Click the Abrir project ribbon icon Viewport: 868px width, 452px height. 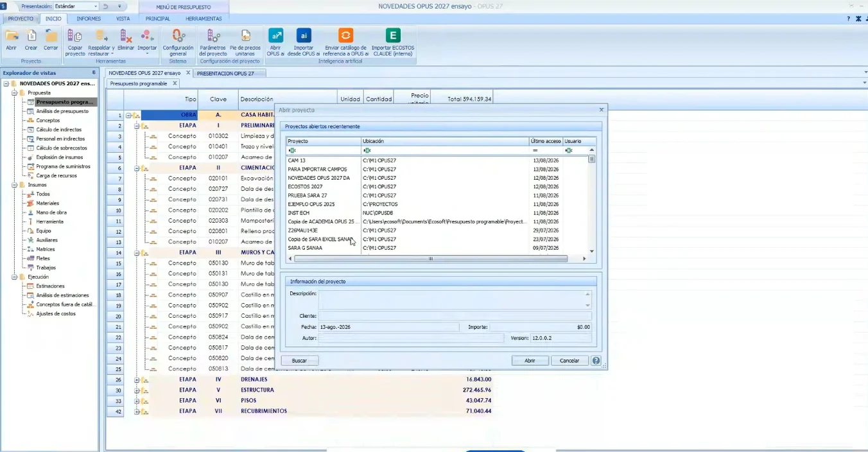coord(12,40)
